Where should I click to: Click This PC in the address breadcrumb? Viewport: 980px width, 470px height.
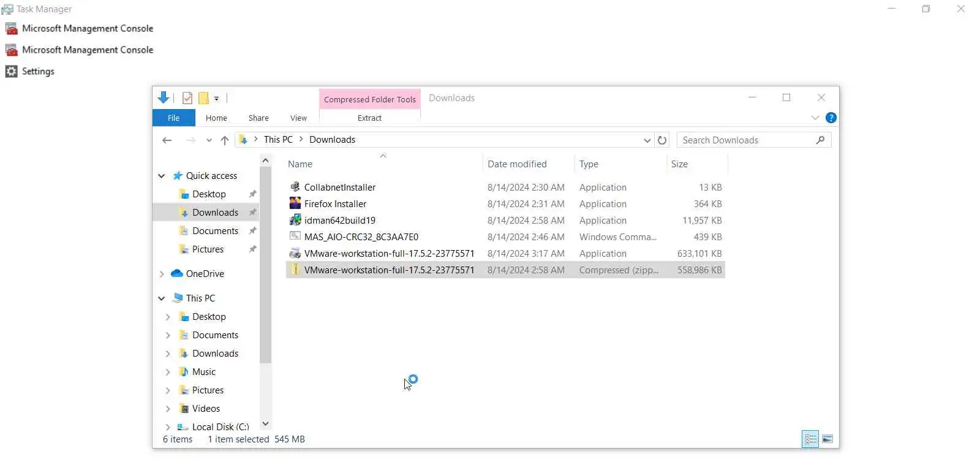pyautogui.click(x=278, y=140)
